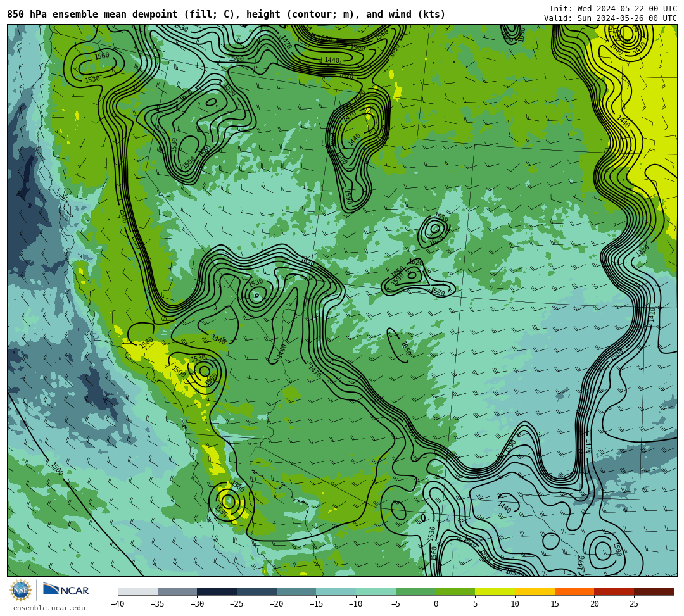The image size is (684, 616).
Task: Click the "0" colorbar tick label
Action: click(x=436, y=604)
